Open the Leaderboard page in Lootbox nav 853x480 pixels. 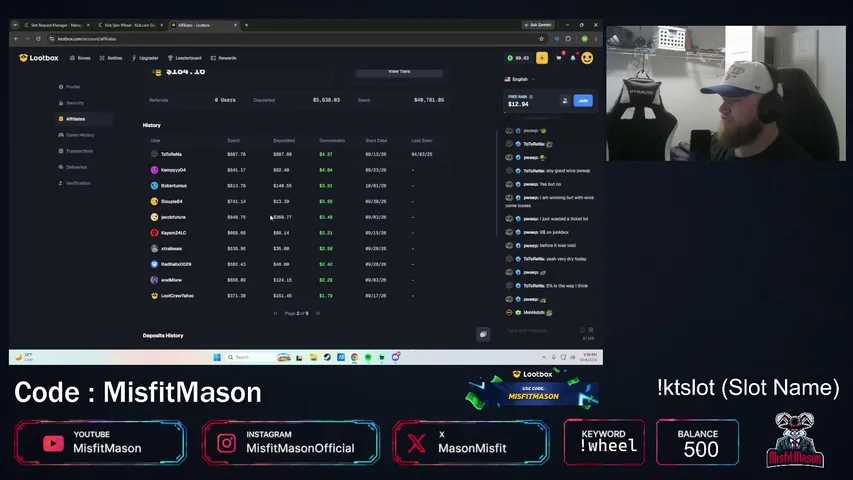185,58
